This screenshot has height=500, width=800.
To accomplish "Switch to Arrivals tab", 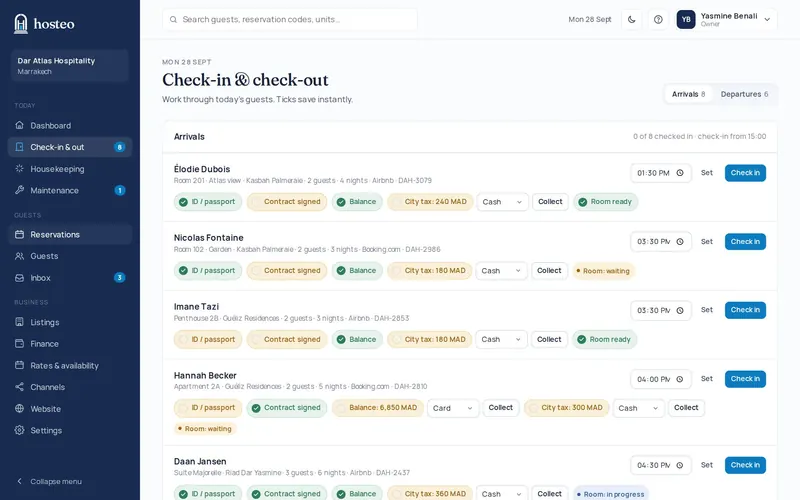I will coord(688,94).
